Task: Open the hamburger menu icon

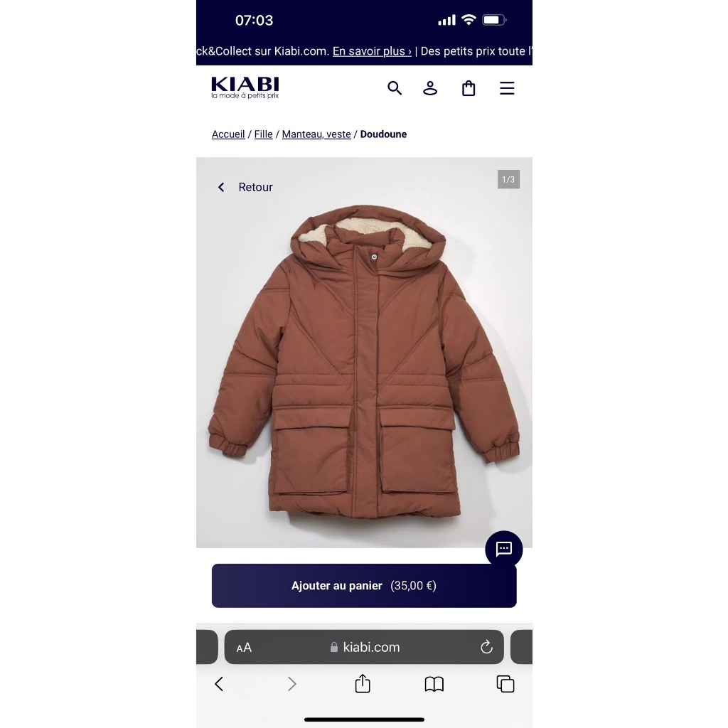Action: (507, 88)
